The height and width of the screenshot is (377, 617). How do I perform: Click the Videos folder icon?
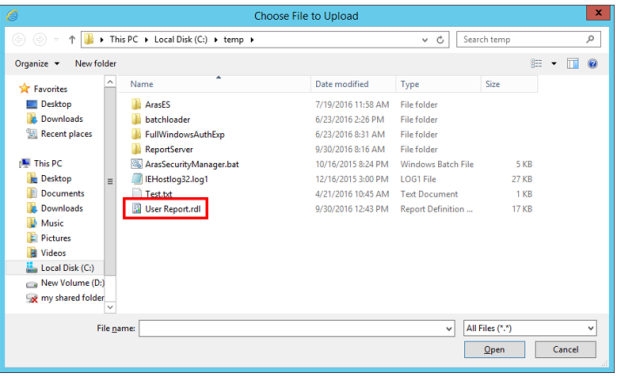tap(31, 253)
